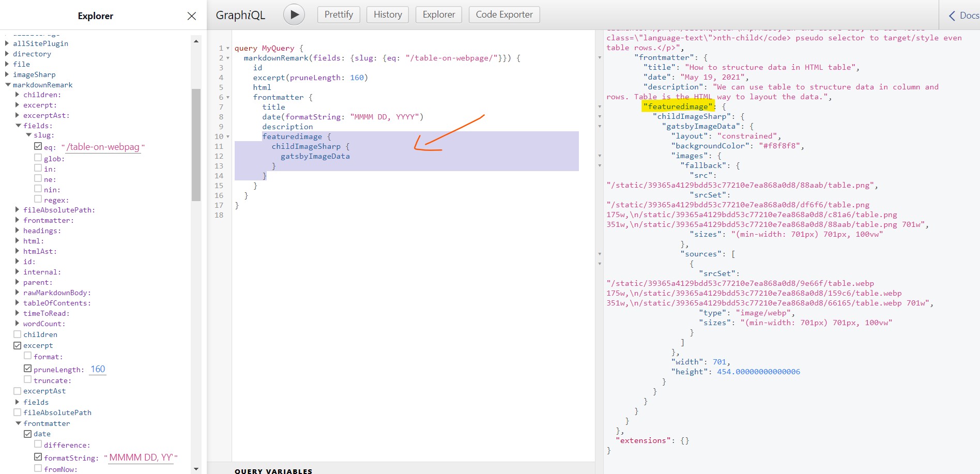Click Explorer scrollbar down arrow

pyautogui.click(x=196, y=469)
